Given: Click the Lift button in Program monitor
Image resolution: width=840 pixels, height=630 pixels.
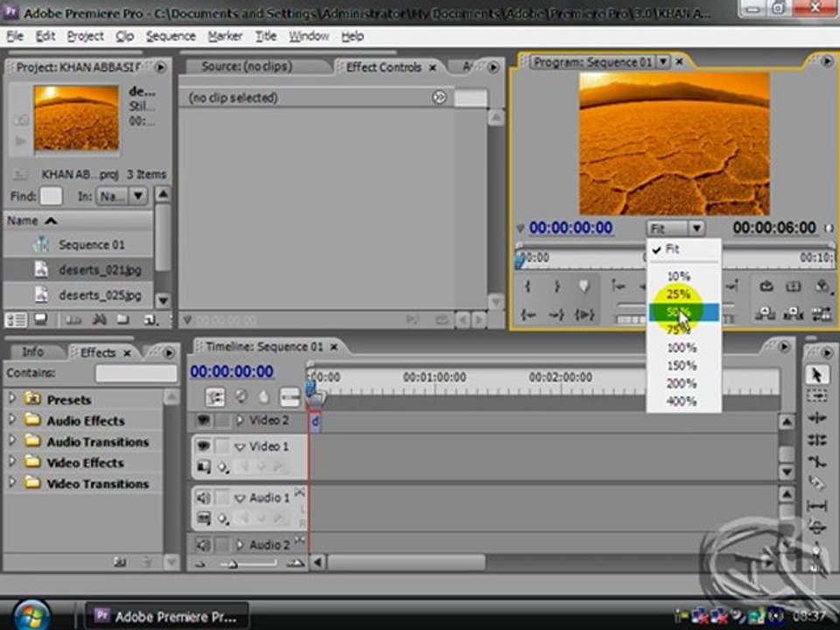Looking at the screenshot, I should (x=765, y=314).
